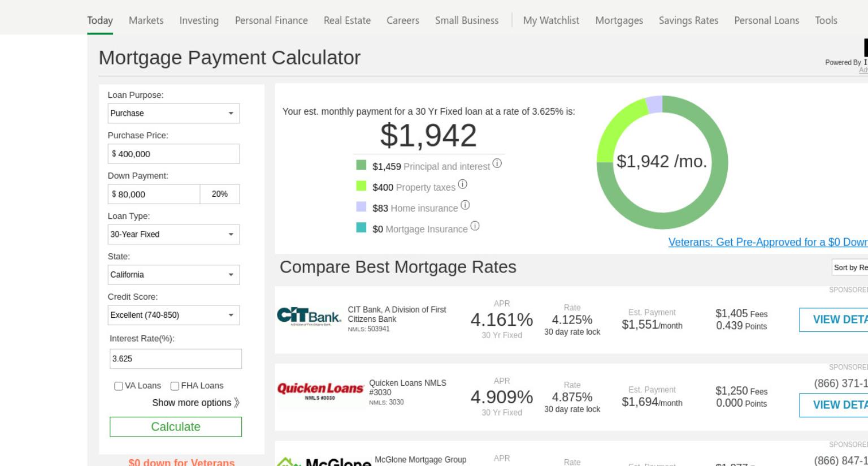Viewport: 868px width, 466px height.
Task: Click CIT Bank 4.161% APR value
Action: click(x=502, y=320)
